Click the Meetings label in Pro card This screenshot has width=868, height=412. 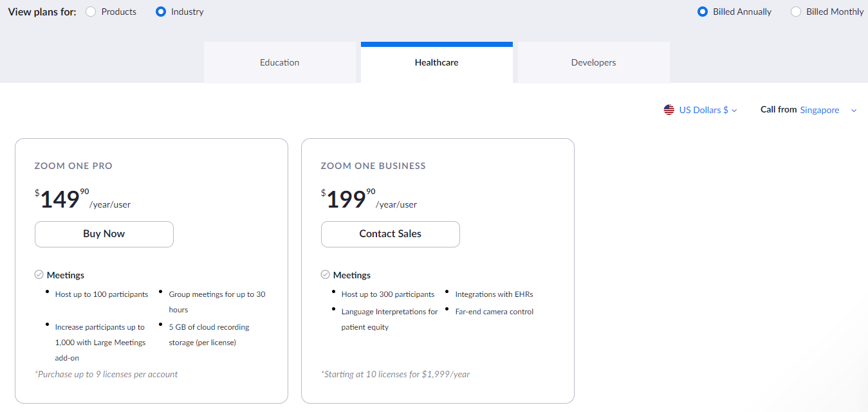(66, 275)
